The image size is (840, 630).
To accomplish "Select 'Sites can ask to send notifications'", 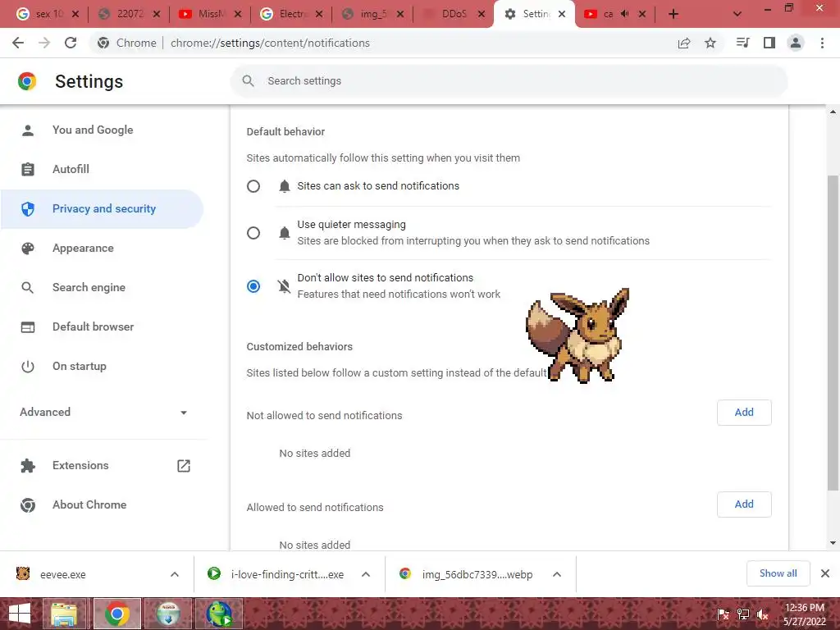I will (x=253, y=186).
